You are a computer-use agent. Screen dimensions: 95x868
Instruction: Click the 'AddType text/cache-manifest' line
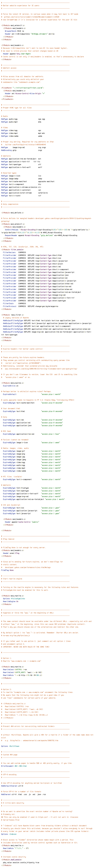tap(28, 182)
